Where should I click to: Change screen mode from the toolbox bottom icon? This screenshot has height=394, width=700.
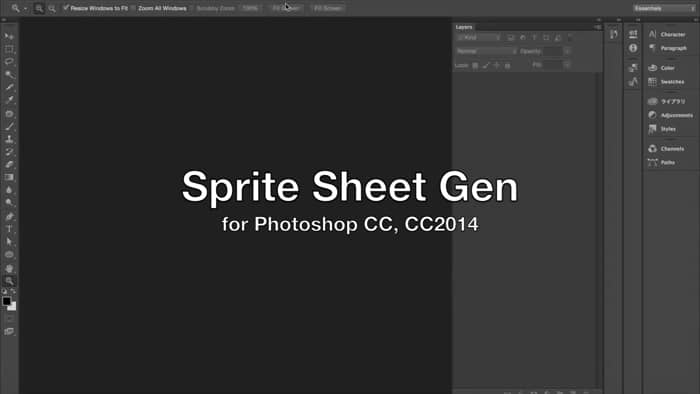pyautogui.click(x=9, y=332)
